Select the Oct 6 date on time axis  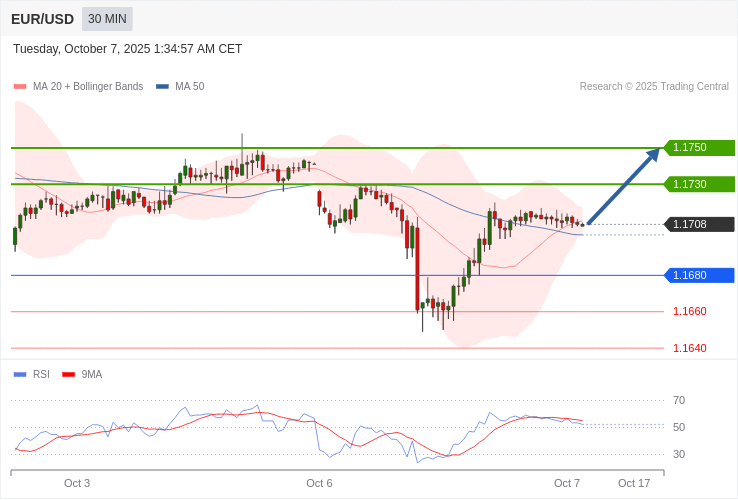point(319,483)
